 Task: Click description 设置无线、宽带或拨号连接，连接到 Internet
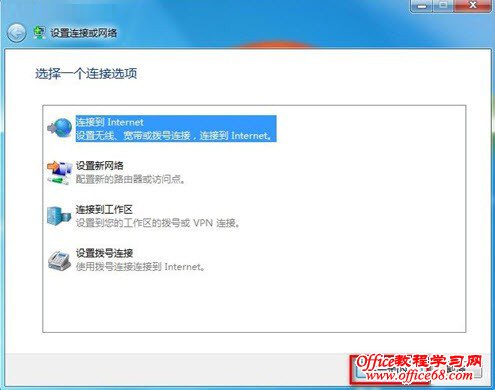pos(174,136)
